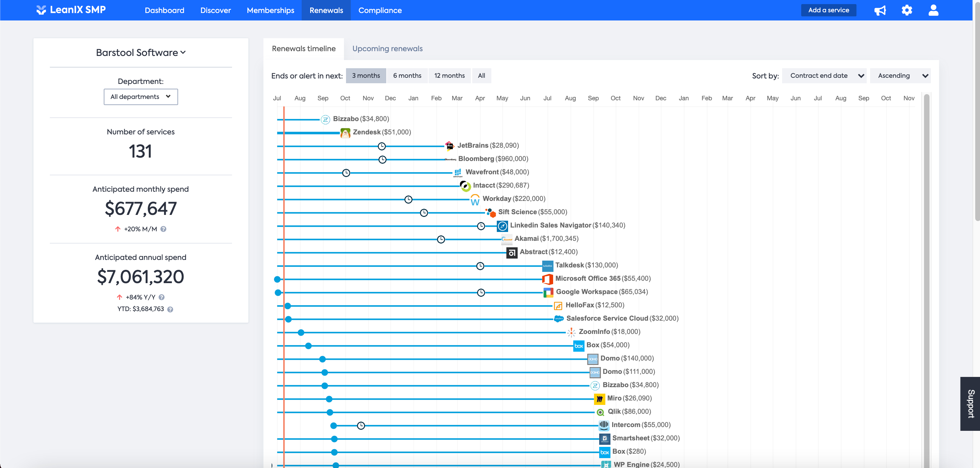Open the settings gear icon

(907, 10)
